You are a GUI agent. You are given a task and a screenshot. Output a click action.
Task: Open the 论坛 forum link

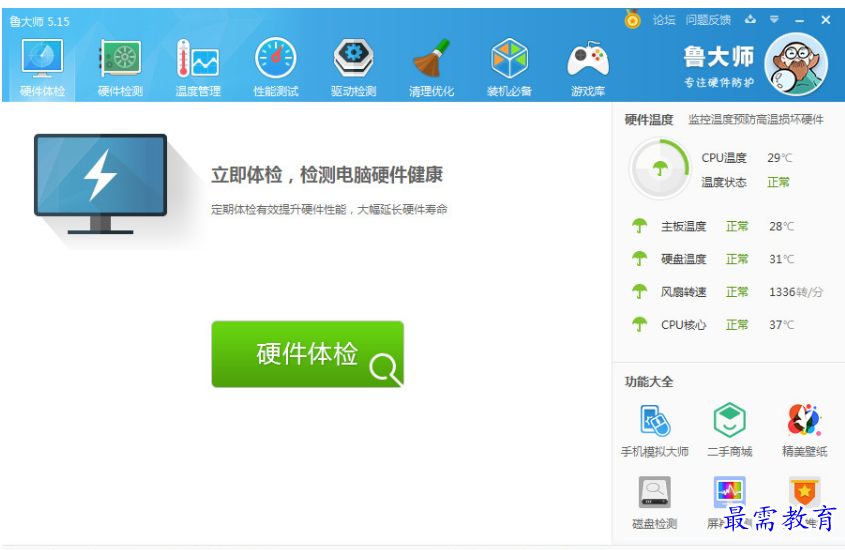pyautogui.click(x=664, y=20)
